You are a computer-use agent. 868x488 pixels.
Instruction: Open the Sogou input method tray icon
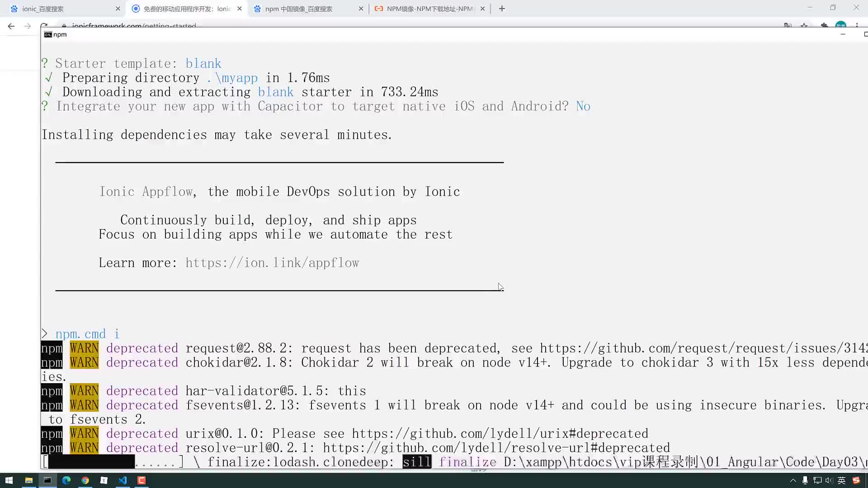[856, 480]
